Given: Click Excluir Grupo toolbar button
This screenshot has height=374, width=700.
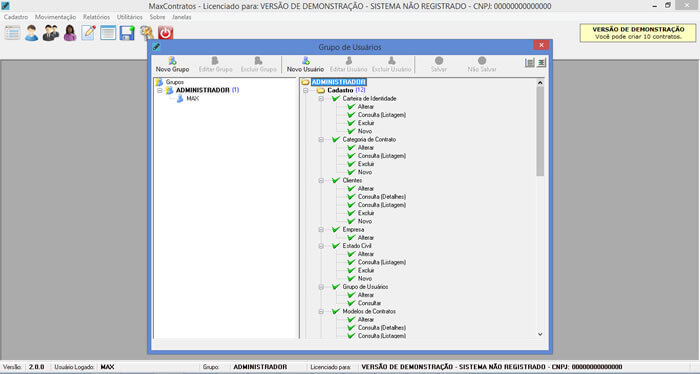Looking at the screenshot, I should coord(258,65).
